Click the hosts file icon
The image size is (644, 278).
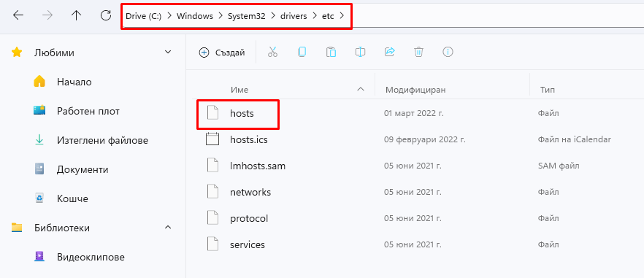(212, 113)
